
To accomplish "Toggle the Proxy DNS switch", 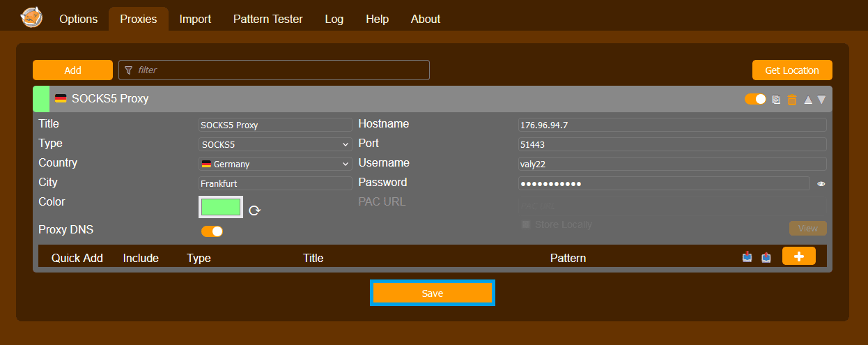I will [212, 231].
